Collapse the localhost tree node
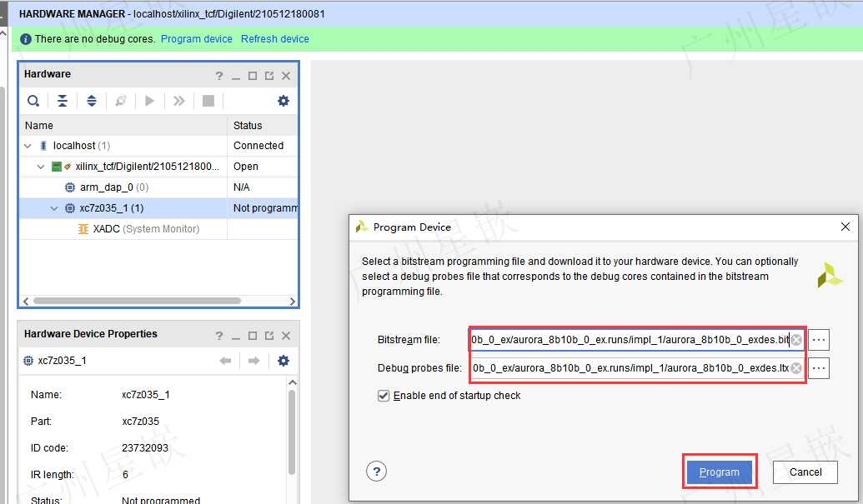The image size is (863, 504). tap(28, 146)
